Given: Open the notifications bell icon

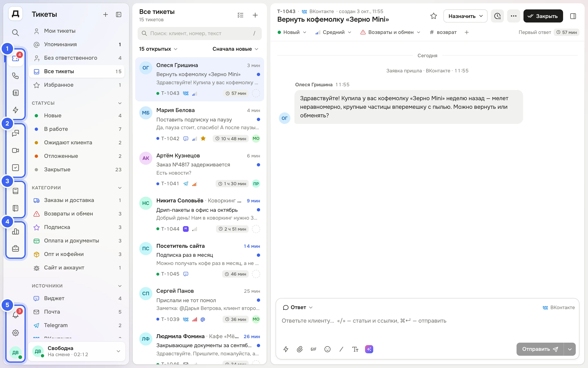Looking at the screenshot, I should [16, 315].
